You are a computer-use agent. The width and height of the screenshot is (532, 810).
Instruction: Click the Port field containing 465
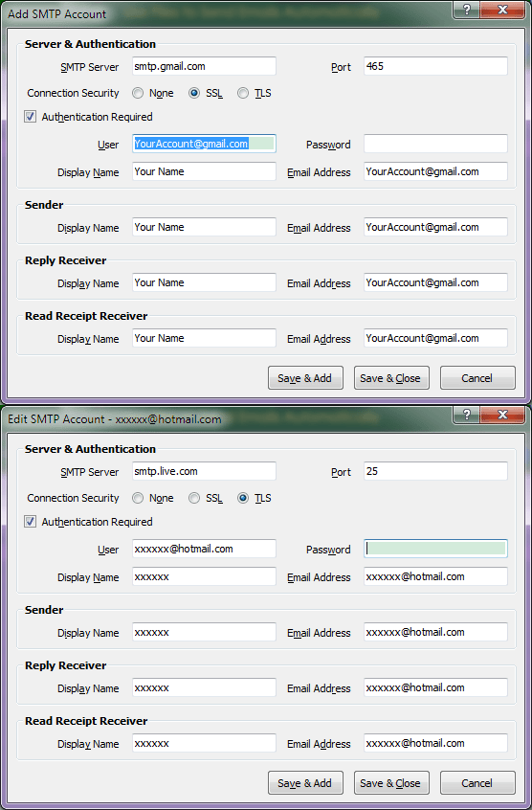(x=435, y=66)
